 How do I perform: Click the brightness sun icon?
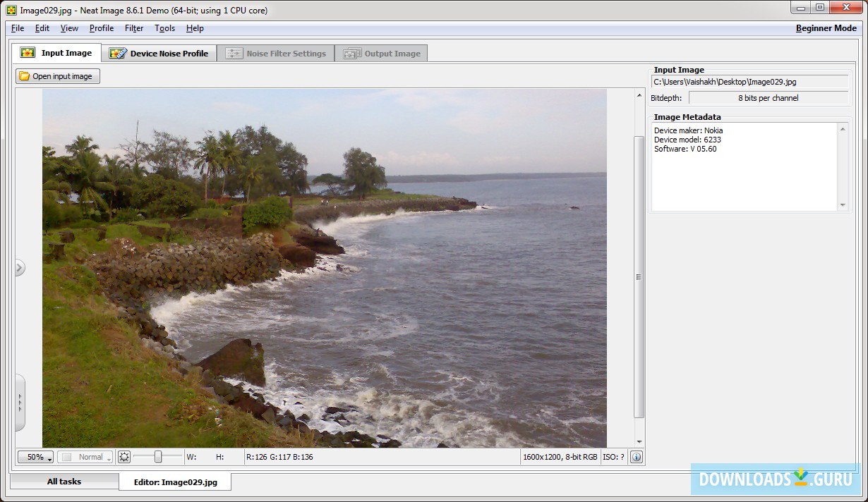124,457
